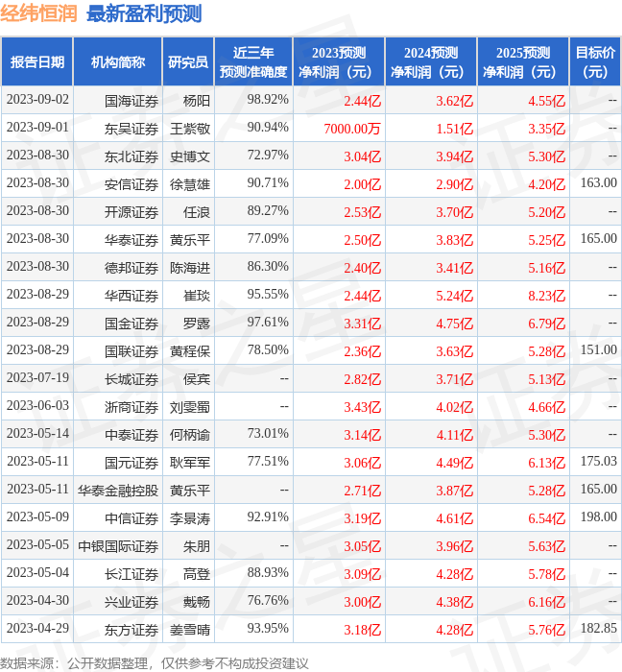Click the 数据来源 disclaimer footer text
Viewport: 622px width, 672px height.
(155, 663)
